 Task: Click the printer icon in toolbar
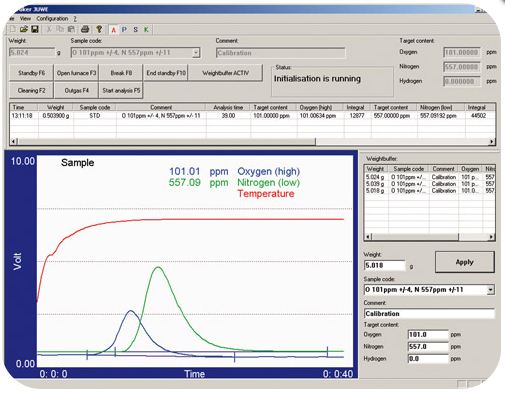pos(85,29)
